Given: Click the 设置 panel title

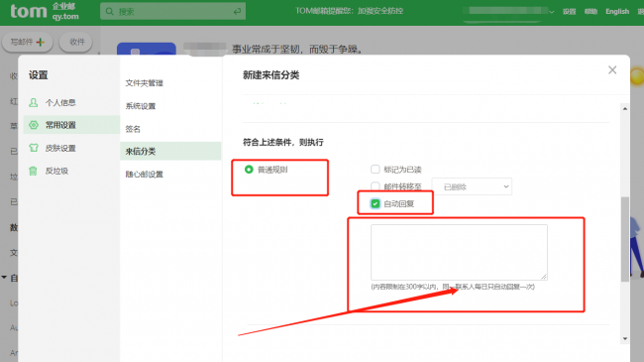Looking at the screenshot, I should (x=39, y=75).
